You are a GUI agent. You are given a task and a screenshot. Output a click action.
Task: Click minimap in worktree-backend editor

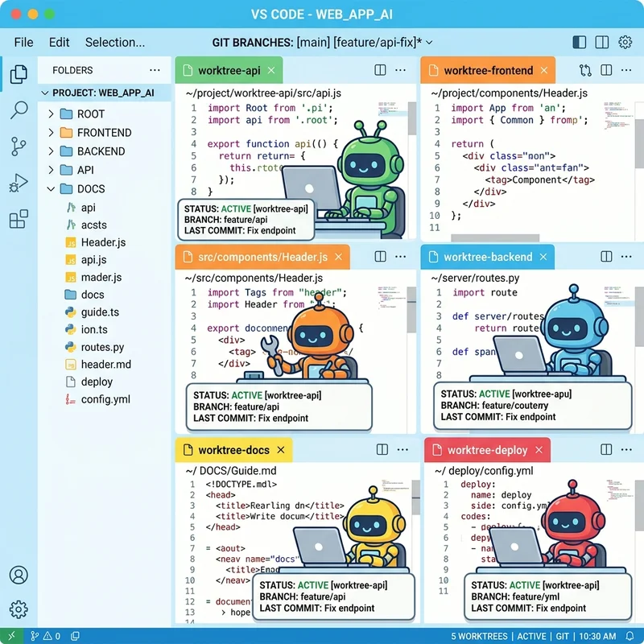(618, 296)
